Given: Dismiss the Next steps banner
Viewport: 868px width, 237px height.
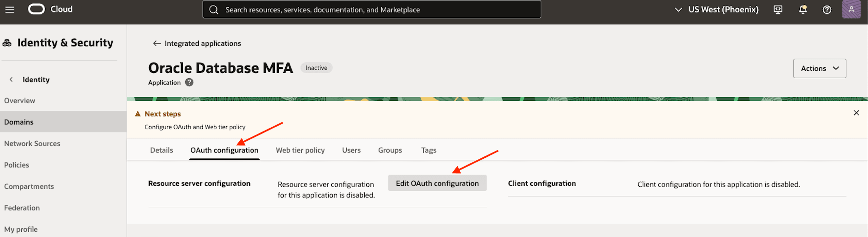Looking at the screenshot, I should [x=856, y=113].
